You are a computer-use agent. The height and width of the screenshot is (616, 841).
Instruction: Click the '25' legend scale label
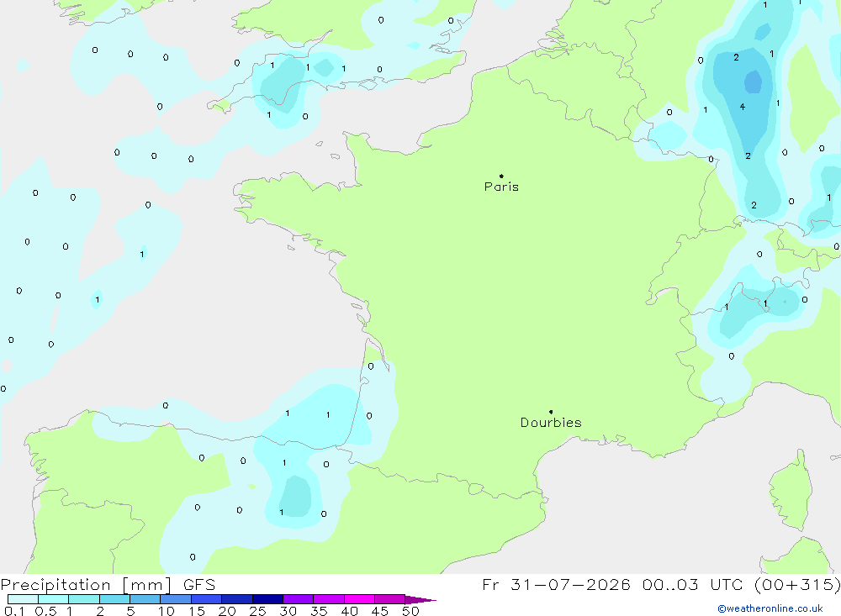(x=257, y=611)
